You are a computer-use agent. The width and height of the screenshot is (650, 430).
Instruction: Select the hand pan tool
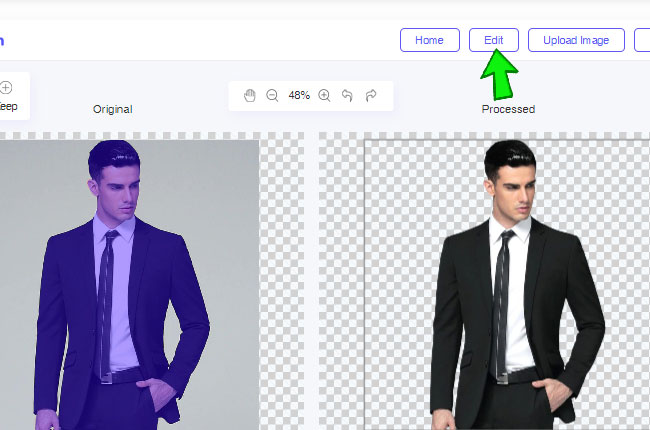point(250,95)
